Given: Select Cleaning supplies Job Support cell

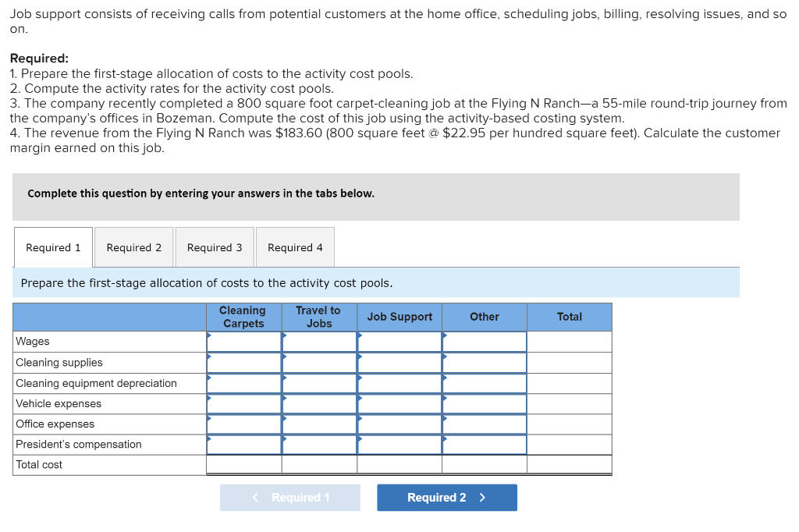Looking at the screenshot, I should point(399,362).
